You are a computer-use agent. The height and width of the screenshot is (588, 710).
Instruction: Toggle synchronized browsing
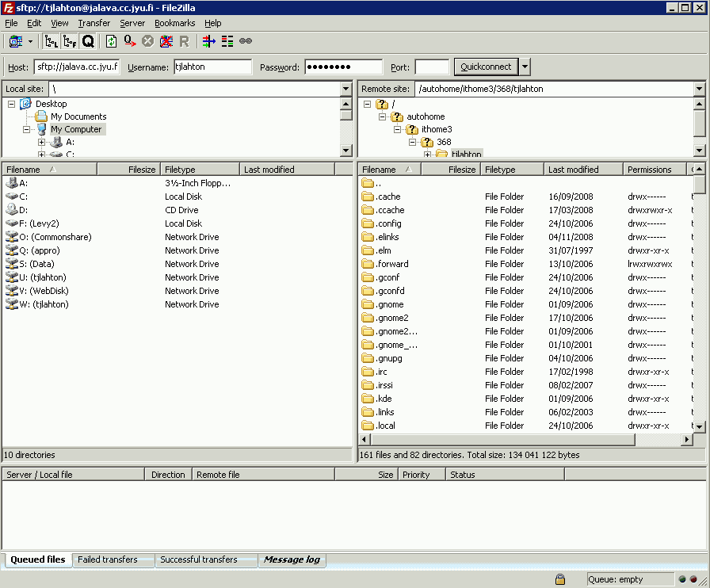(x=246, y=41)
